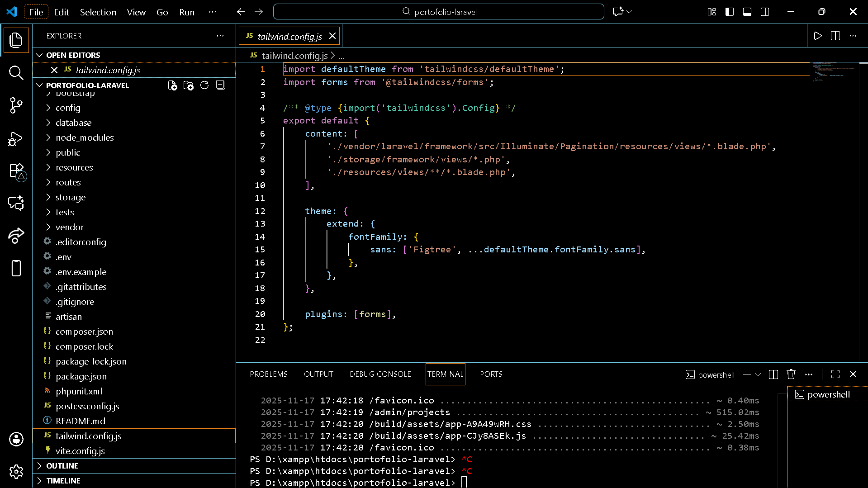Image resolution: width=868 pixels, height=488 pixels.
Task: Split the terminal into two panes
Action: (773, 374)
